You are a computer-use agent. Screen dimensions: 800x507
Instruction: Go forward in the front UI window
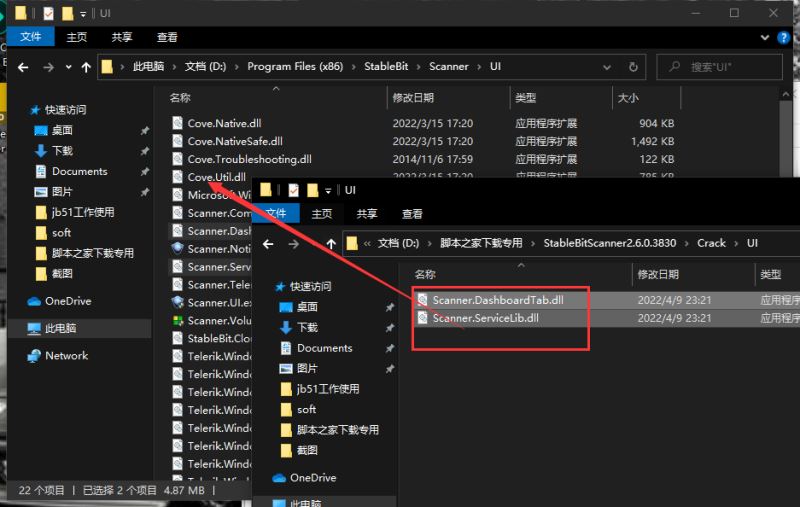(x=293, y=244)
